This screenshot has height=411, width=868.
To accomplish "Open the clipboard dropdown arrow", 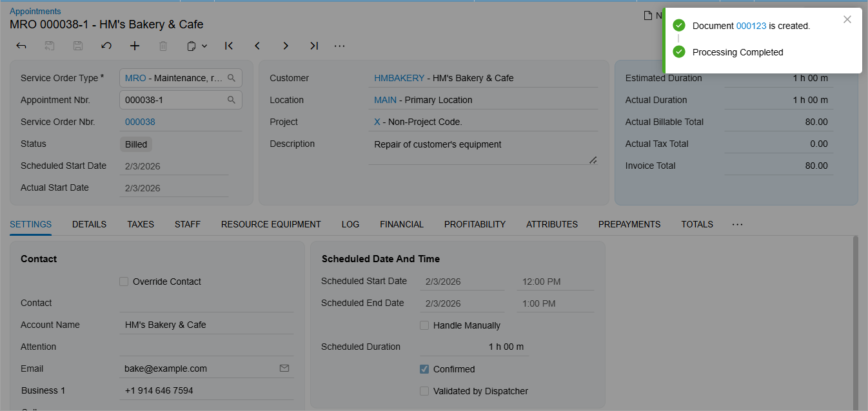I will [x=204, y=46].
